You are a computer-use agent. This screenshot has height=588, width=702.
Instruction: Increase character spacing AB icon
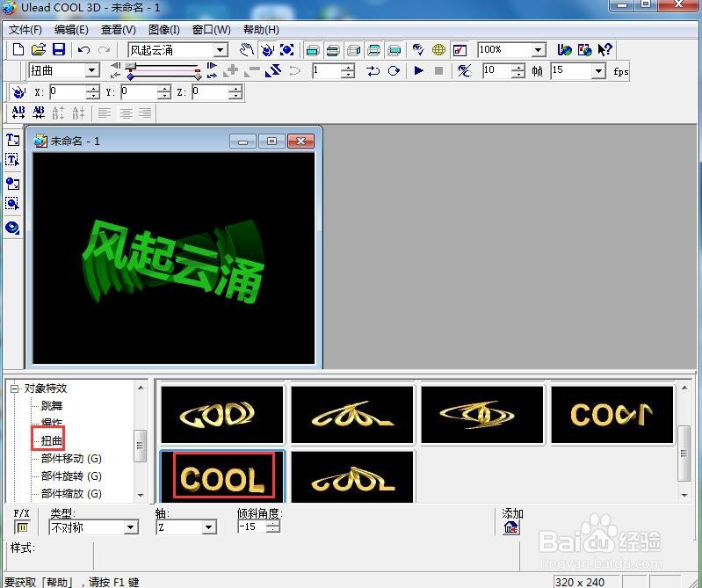[x=18, y=113]
